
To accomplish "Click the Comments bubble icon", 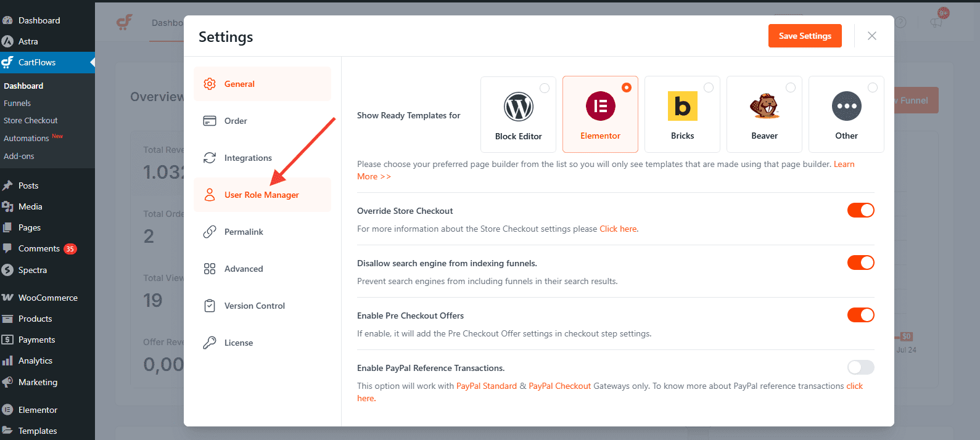I will (7, 248).
